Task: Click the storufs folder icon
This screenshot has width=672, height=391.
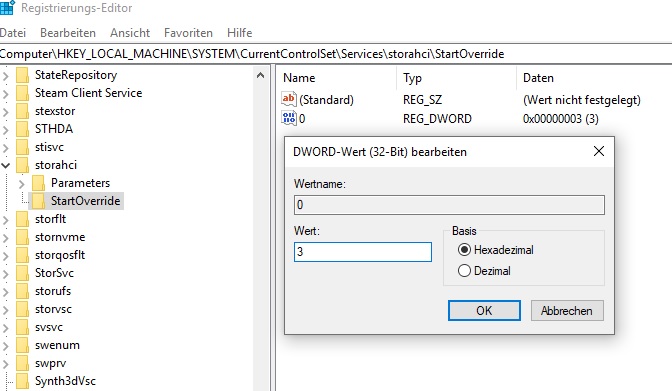Action: point(22,291)
